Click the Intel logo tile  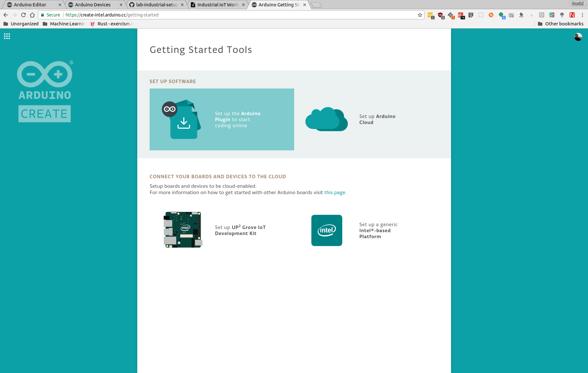(x=326, y=230)
